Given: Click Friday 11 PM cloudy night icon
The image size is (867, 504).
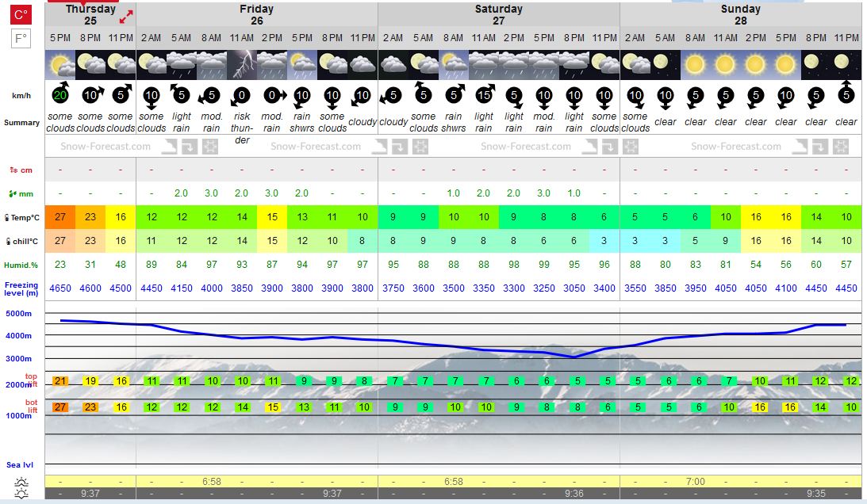Looking at the screenshot, I should coord(363,65).
